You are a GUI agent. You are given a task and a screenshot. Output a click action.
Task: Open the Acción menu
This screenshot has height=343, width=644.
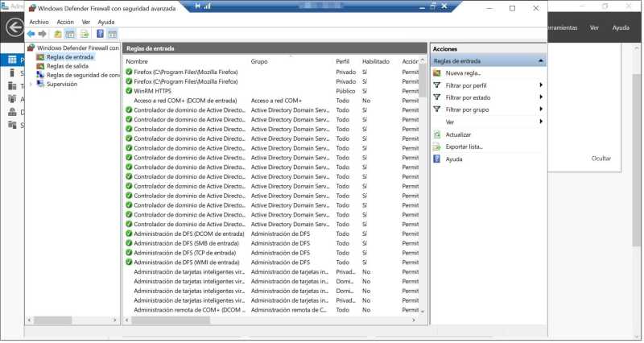pyautogui.click(x=65, y=23)
